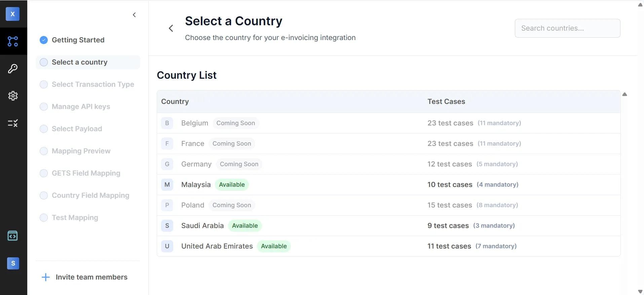
Task: Click the plus icon beside Invite team members
Action: (x=45, y=277)
